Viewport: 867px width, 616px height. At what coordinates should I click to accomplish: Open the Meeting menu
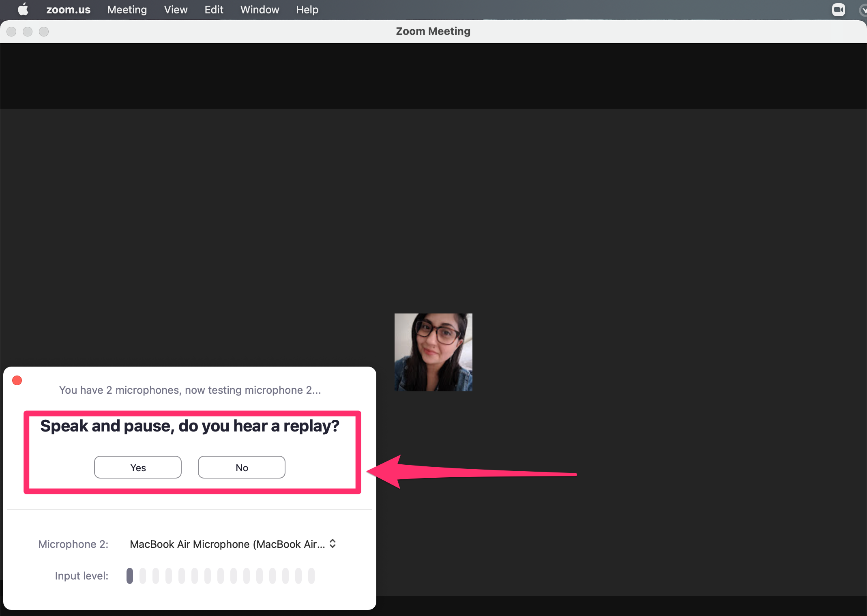click(x=127, y=10)
